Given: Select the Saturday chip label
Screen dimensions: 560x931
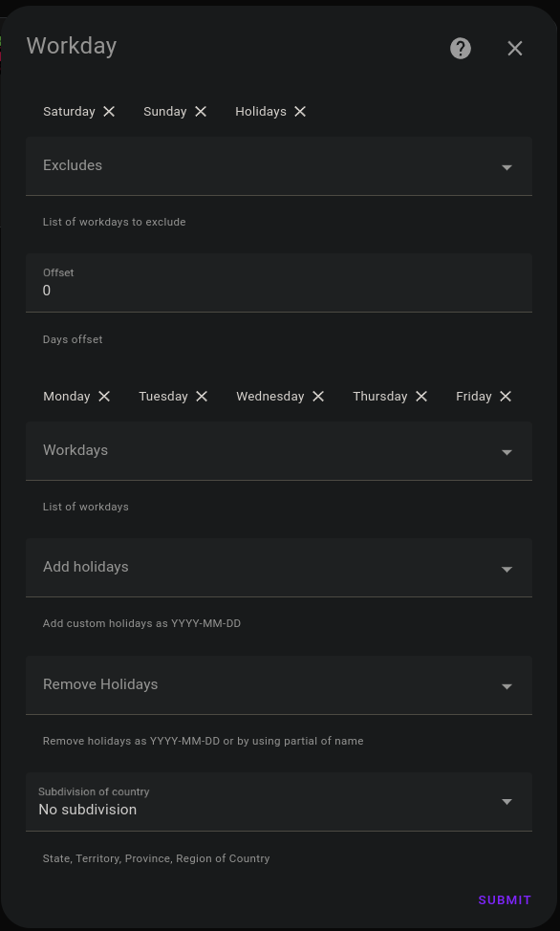Looking at the screenshot, I should [x=67, y=111].
